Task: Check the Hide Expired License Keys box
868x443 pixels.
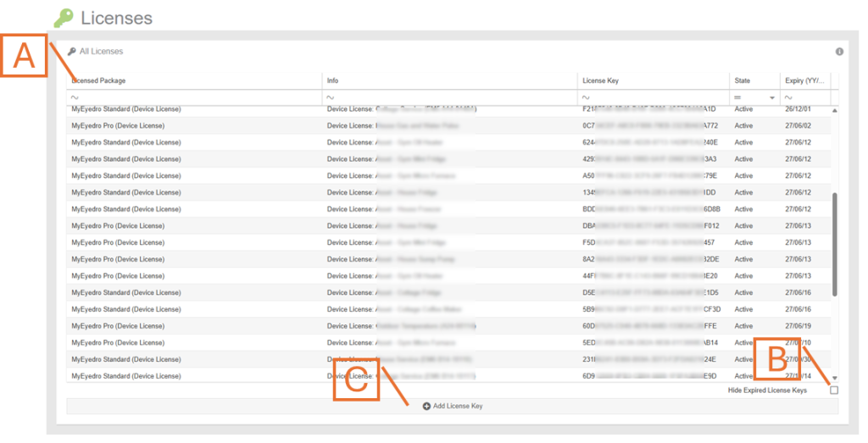Action: [834, 390]
